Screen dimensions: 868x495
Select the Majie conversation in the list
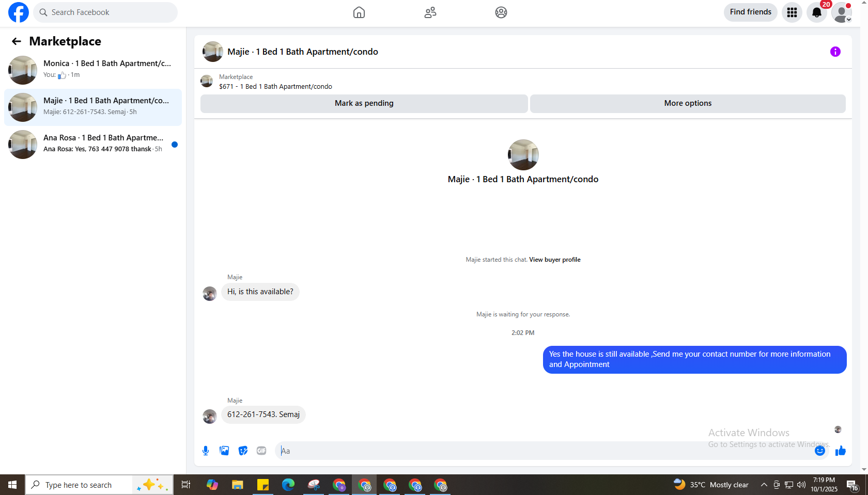point(93,107)
